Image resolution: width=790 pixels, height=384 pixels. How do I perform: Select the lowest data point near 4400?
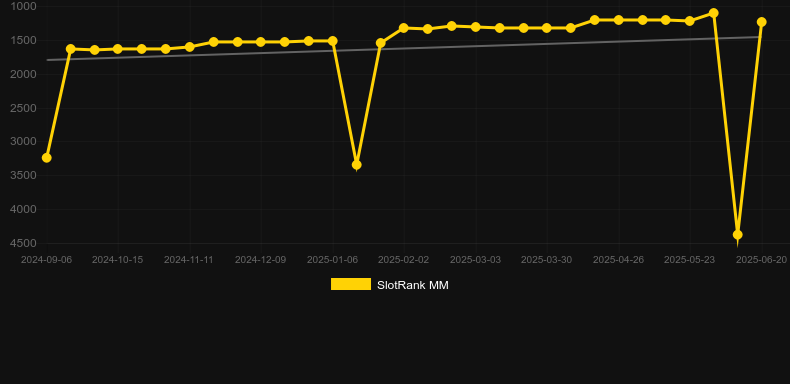click(738, 234)
